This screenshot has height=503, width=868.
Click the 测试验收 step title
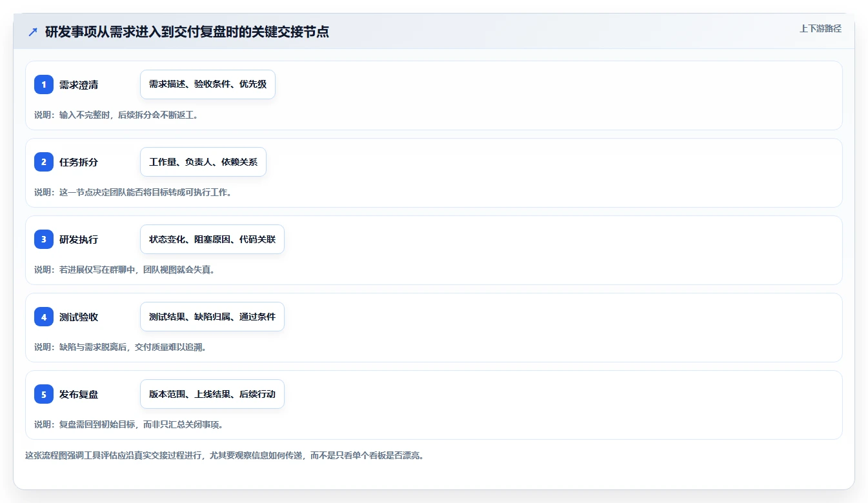[x=79, y=317]
